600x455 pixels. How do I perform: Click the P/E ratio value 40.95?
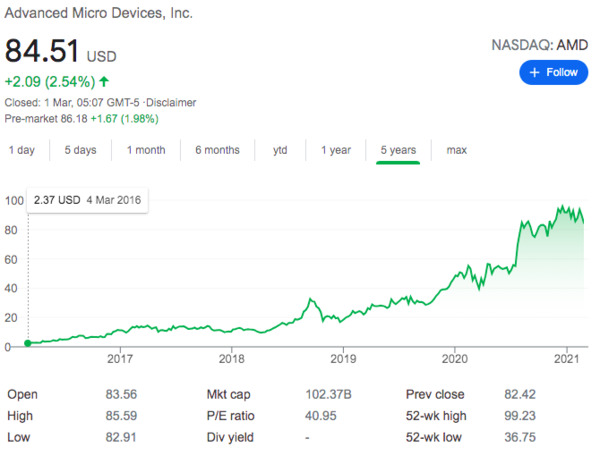coord(321,416)
